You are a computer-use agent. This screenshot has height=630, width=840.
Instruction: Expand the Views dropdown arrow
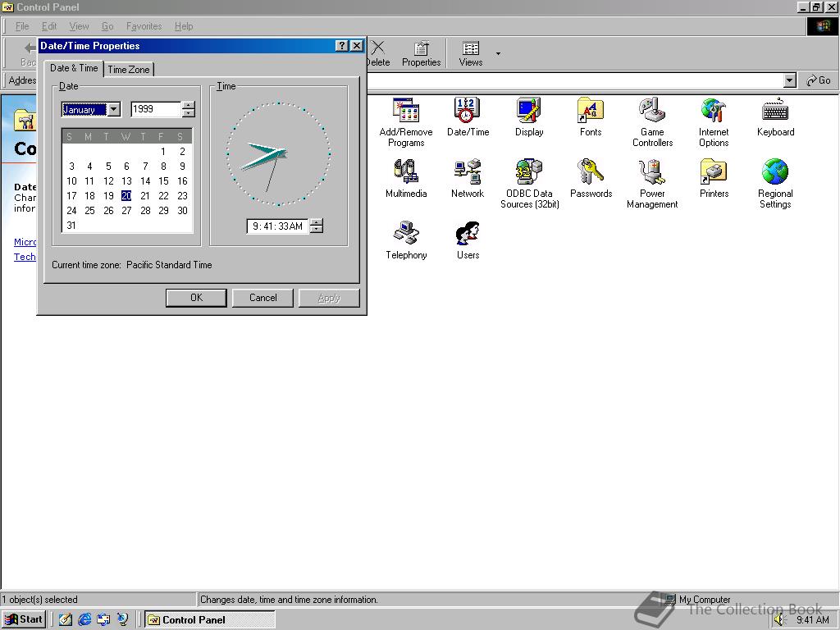pyautogui.click(x=498, y=53)
